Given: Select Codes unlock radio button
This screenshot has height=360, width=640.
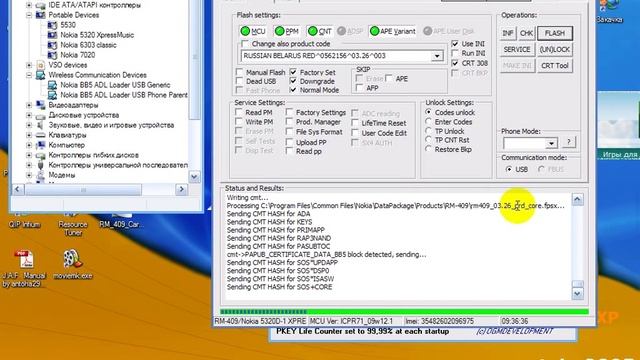Looking at the screenshot, I should [428, 112].
